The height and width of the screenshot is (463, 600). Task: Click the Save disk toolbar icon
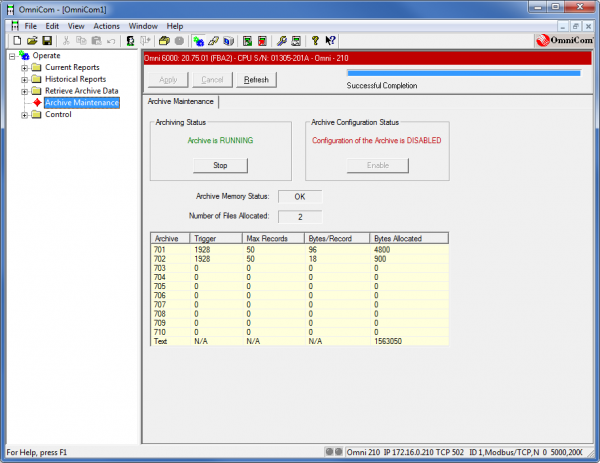click(x=46, y=41)
